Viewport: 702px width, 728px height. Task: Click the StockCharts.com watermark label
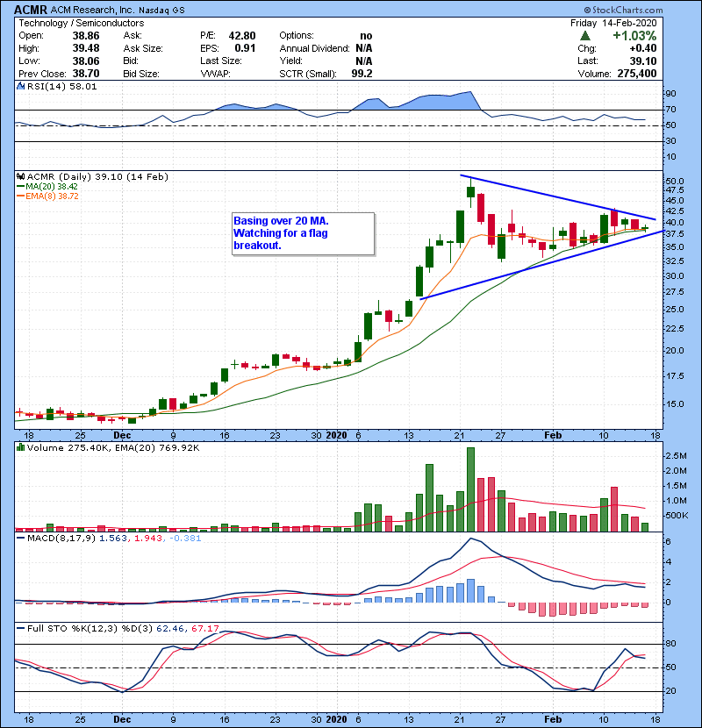[623, 10]
